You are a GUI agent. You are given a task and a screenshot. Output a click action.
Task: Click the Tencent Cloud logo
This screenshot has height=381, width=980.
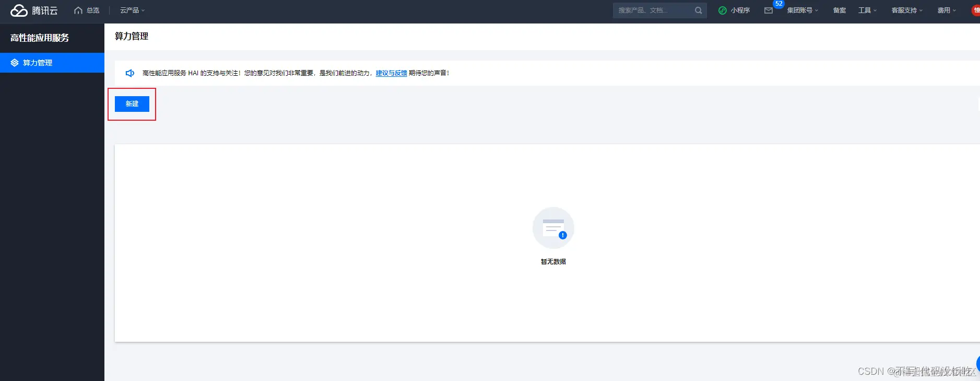click(x=34, y=10)
